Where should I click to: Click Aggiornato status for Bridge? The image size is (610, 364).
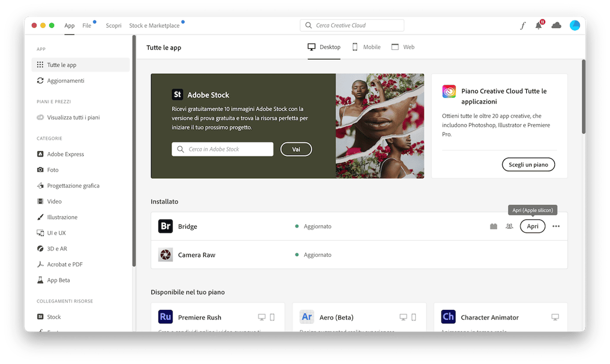point(314,227)
